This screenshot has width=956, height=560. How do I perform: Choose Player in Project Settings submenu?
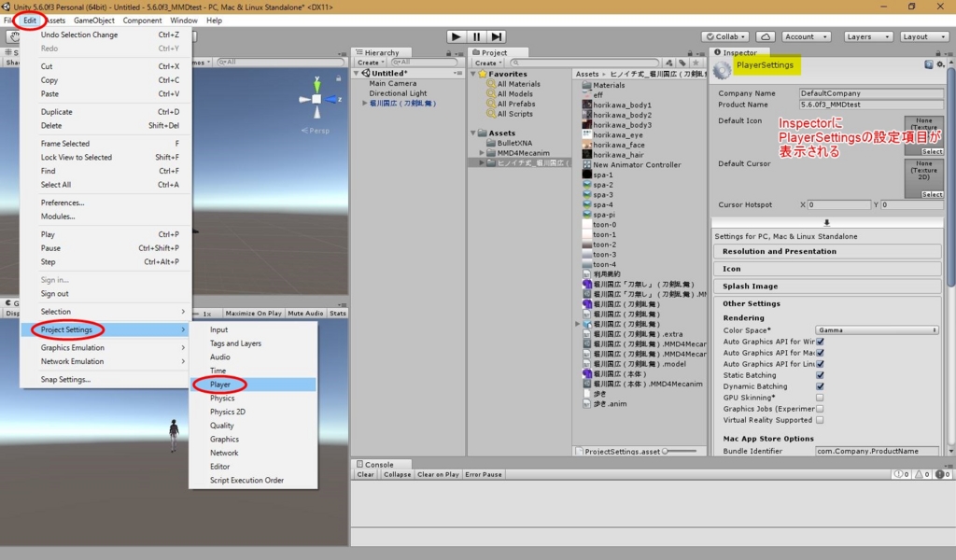[254, 385]
